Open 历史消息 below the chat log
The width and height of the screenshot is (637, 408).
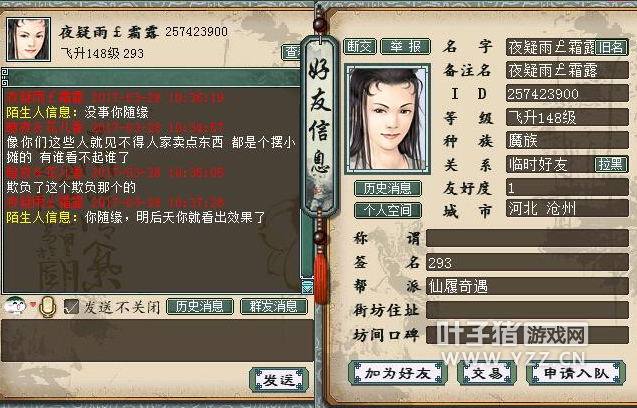point(200,306)
